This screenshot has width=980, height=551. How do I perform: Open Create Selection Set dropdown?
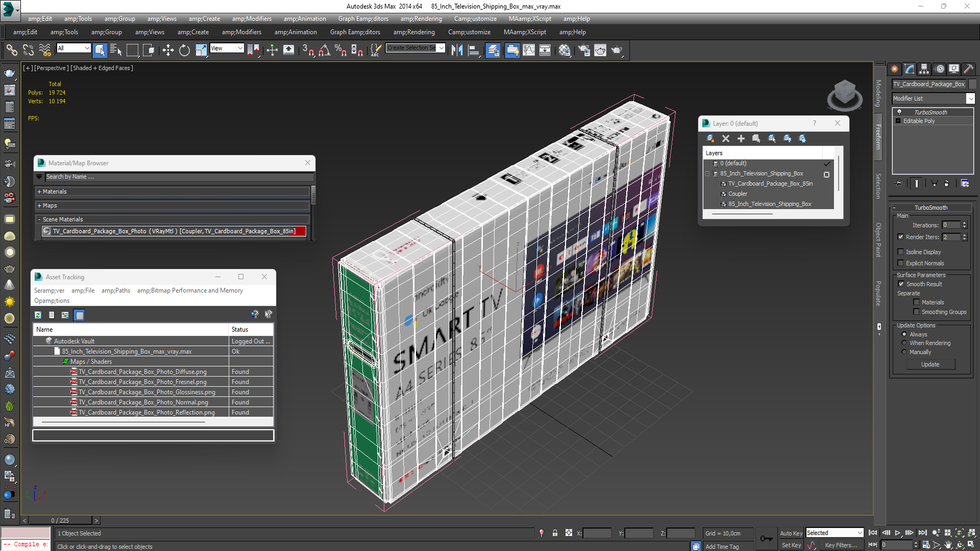pos(415,48)
